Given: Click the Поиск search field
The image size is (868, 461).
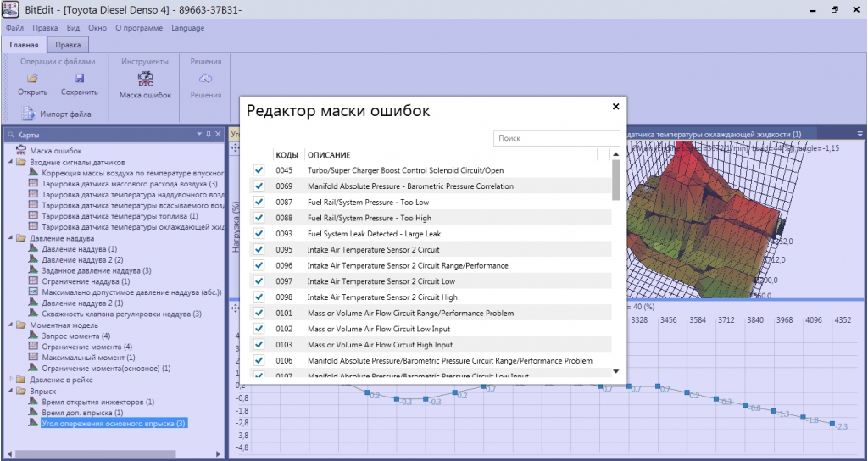Looking at the screenshot, I should [556, 138].
